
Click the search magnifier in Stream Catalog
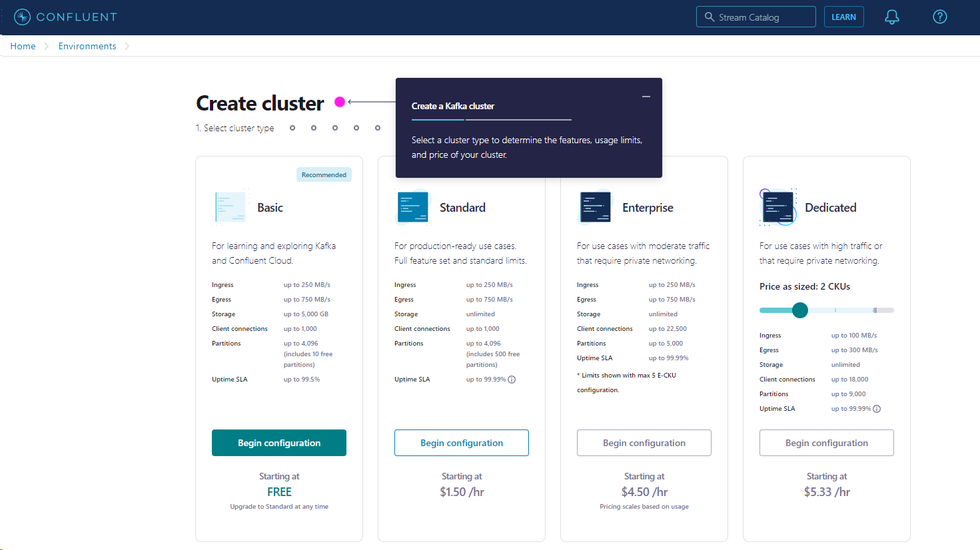710,17
